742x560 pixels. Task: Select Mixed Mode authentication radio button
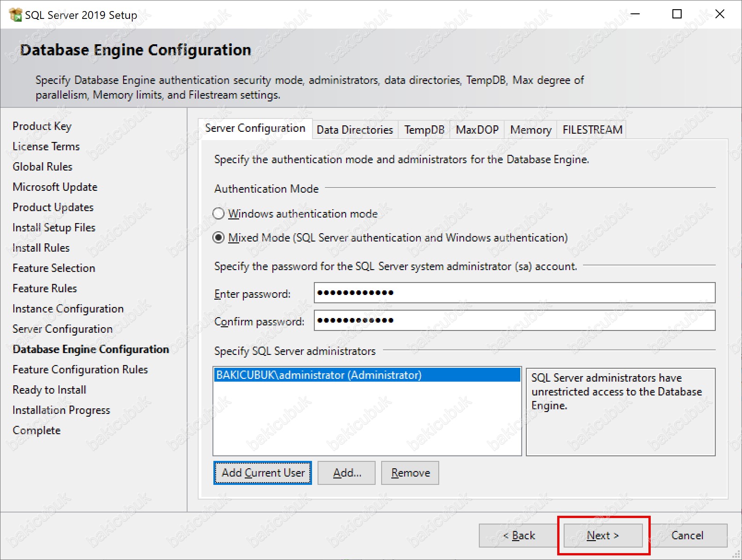(x=218, y=238)
